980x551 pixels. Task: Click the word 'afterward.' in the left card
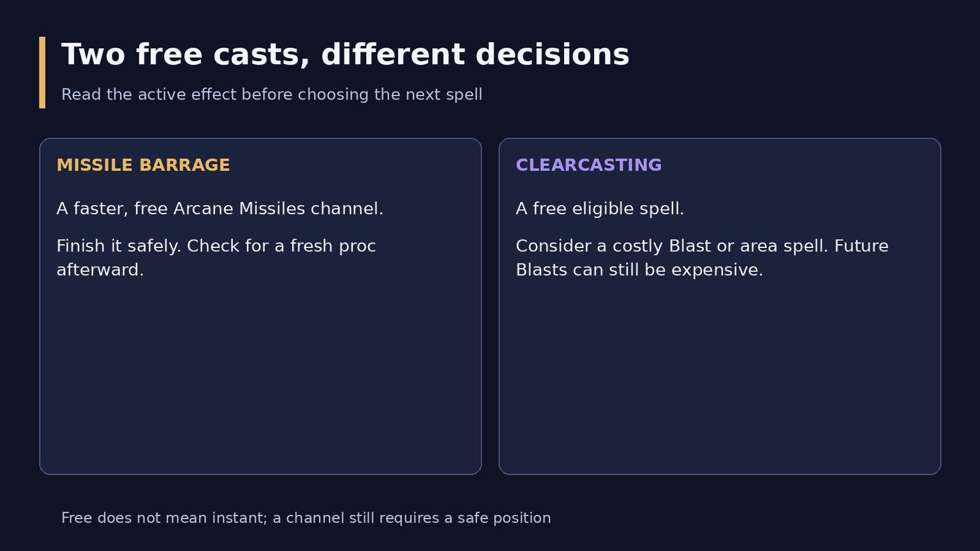pos(100,270)
